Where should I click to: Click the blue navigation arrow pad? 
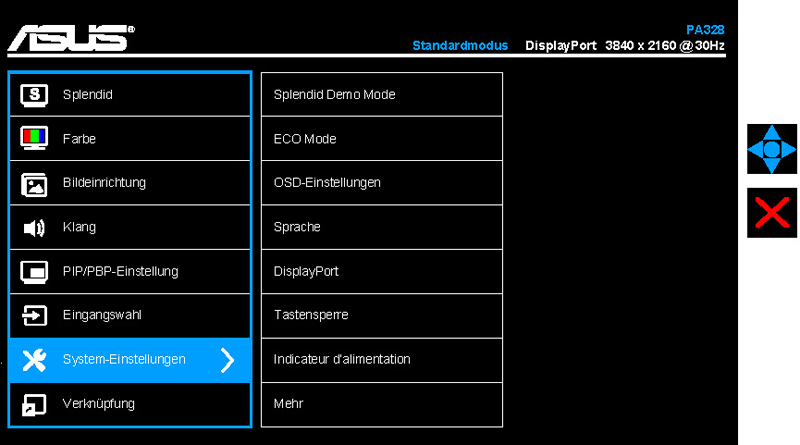[771, 149]
